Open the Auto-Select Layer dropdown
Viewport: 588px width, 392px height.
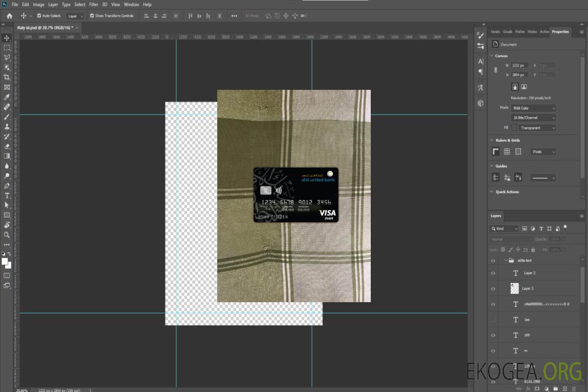75,16
